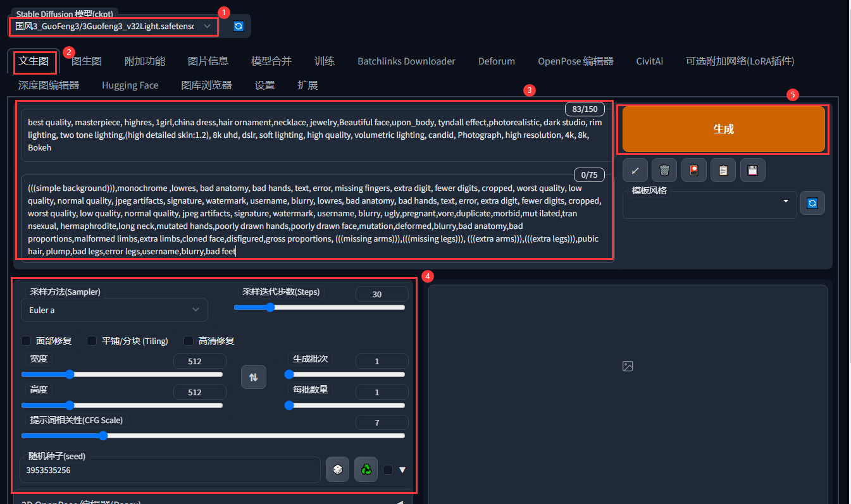Refresh the 模板风格 style list

click(812, 203)
